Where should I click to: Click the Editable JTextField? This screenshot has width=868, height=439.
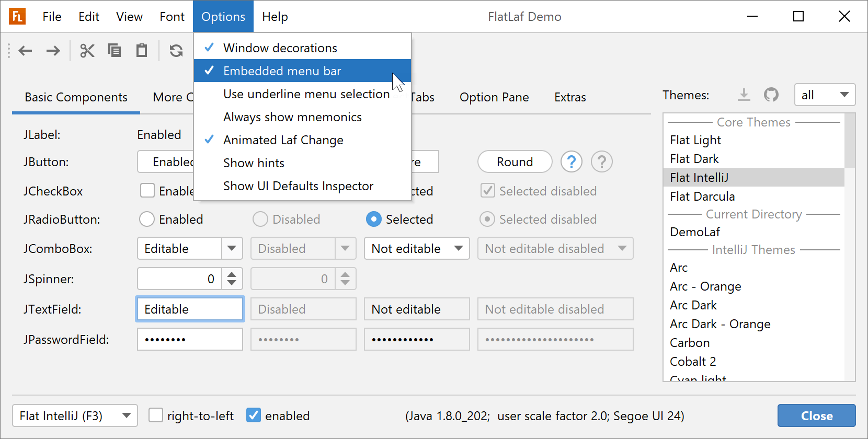(x=190, y=309)
